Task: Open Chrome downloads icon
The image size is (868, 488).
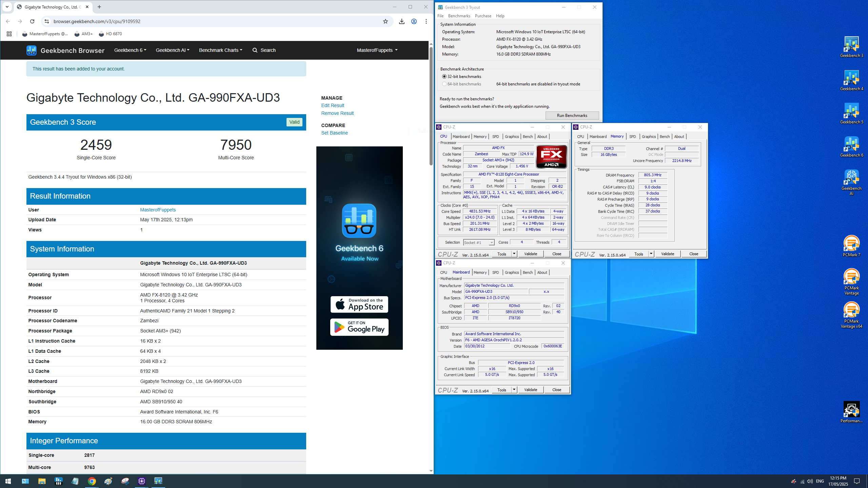Action: (x=402, y=21)
